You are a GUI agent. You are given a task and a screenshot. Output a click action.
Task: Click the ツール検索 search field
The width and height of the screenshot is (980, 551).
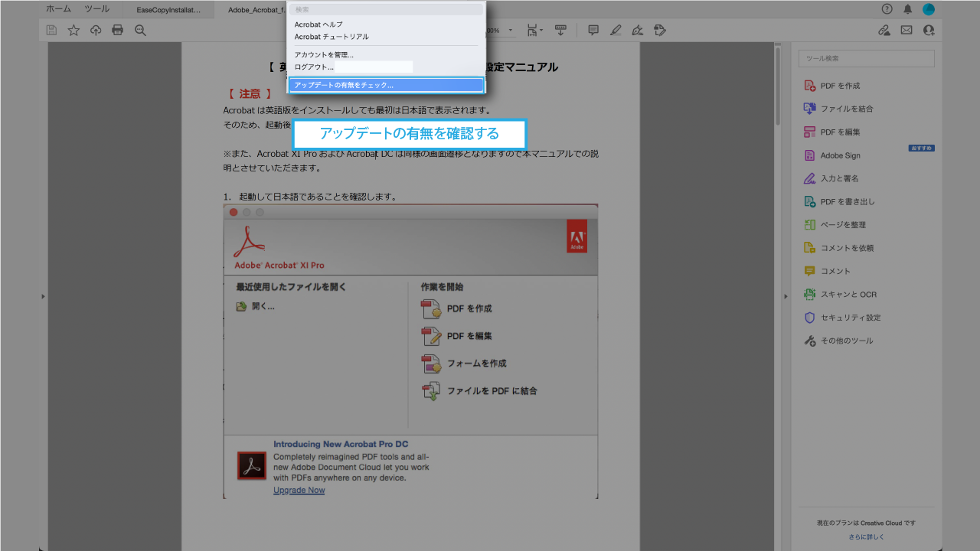(x=866, y=58)
